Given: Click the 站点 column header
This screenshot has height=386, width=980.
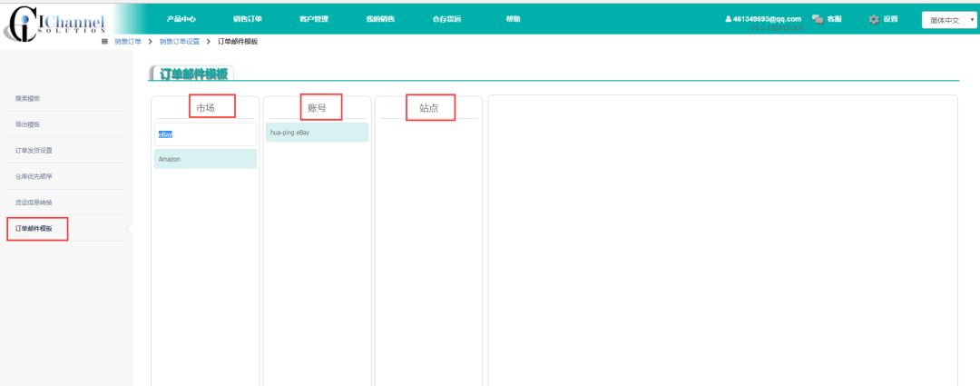Looking at the screenshot, I should coord(428,107).
